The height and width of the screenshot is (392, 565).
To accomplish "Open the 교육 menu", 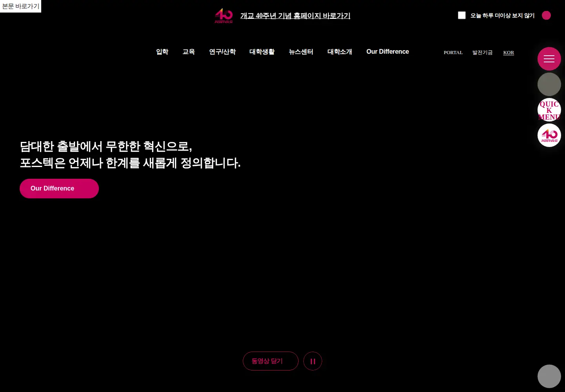I will click(x=189, y=52).
